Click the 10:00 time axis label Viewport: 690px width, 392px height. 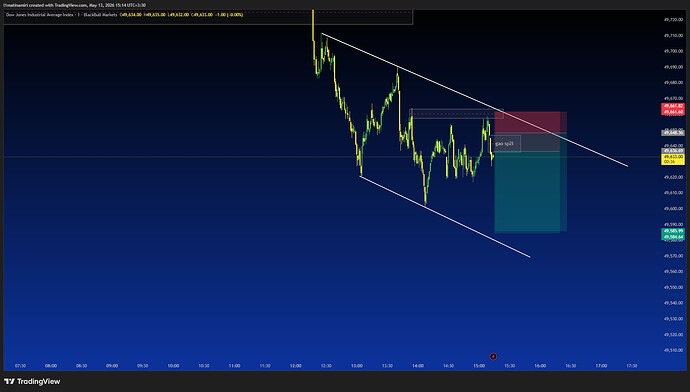[x=173, y=366]
